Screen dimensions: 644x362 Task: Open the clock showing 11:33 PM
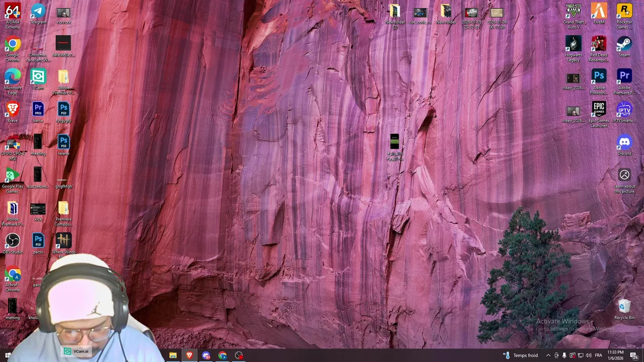pos(616,355)
